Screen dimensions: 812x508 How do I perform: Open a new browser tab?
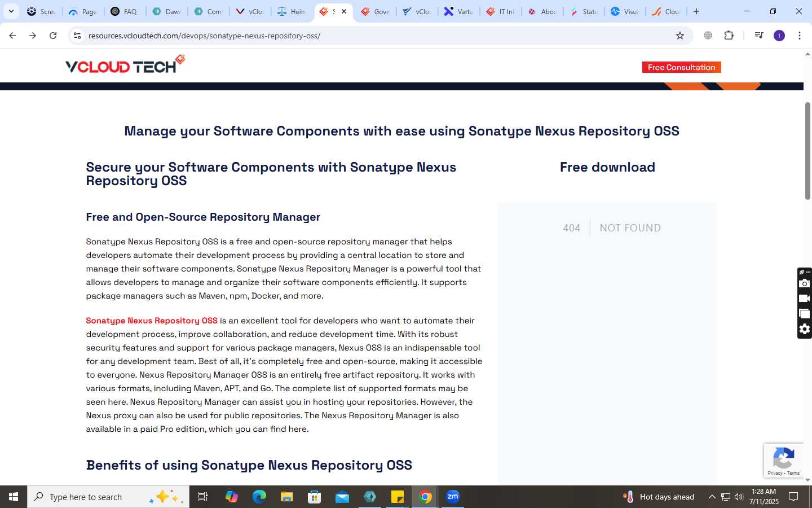click(696, 11)
